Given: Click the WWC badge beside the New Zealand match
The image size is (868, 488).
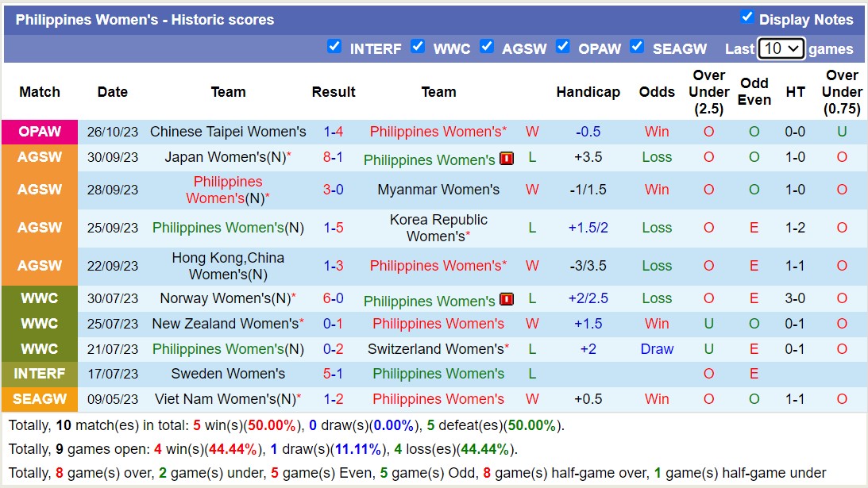Looking at the screenshot, I should click(39, 324).
